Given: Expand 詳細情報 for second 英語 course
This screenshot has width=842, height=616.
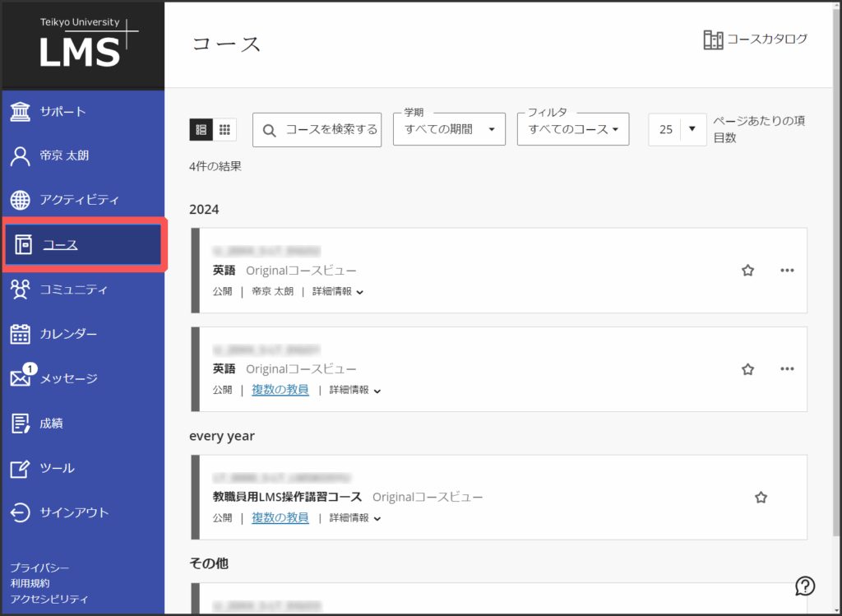Looking at the screenshot, I should pyautogui.click(x=355, y=391).
